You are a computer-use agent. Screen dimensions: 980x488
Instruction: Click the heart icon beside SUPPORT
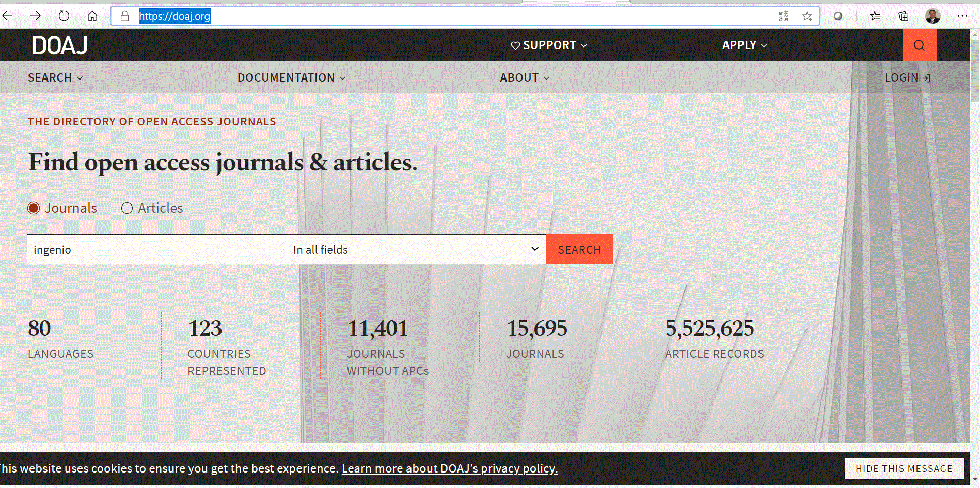[x=515, y=45]
